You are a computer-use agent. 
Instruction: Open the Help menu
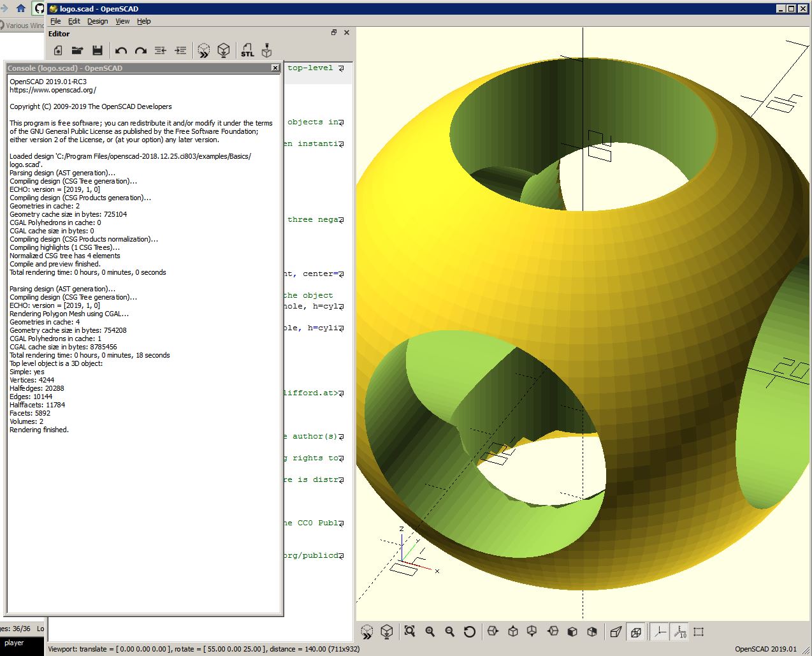tap(144, 21)
